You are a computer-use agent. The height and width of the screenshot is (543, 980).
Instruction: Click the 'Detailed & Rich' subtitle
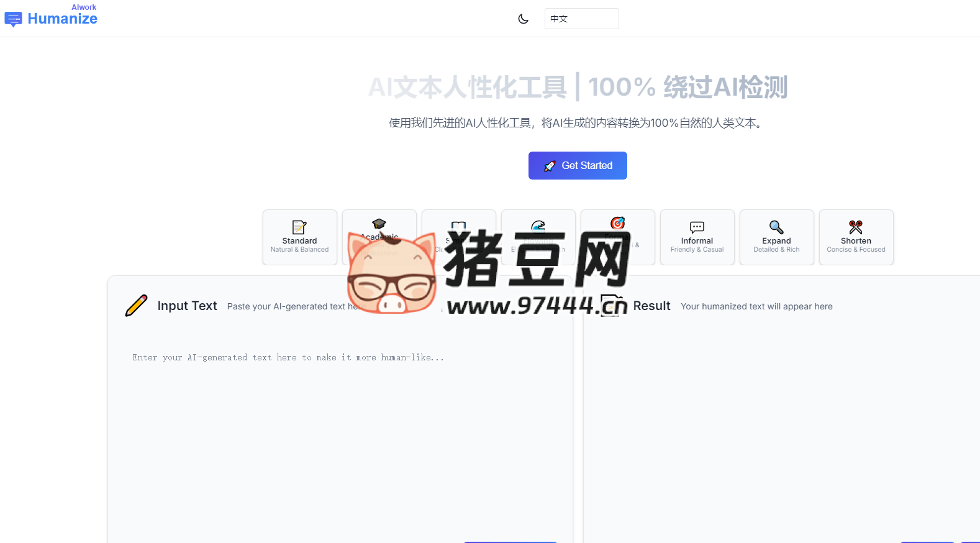pos(777,250)
